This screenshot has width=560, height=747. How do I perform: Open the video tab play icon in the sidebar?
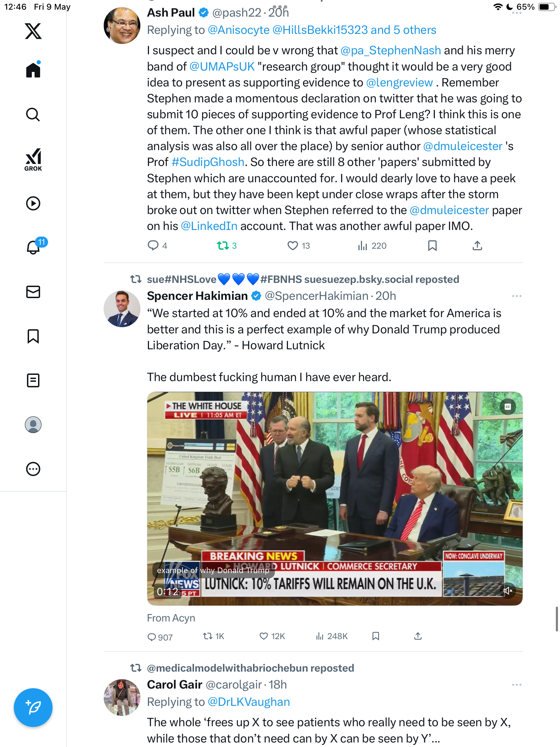33,203
